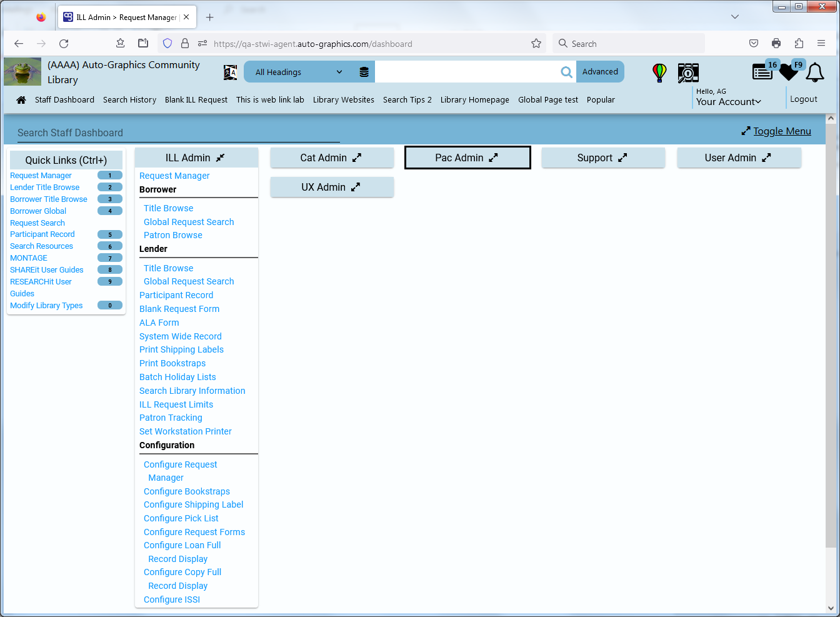Open Blank ILL Request menu item
The width and height of the screenshot is (840, 617).
(x=196, y=100)
